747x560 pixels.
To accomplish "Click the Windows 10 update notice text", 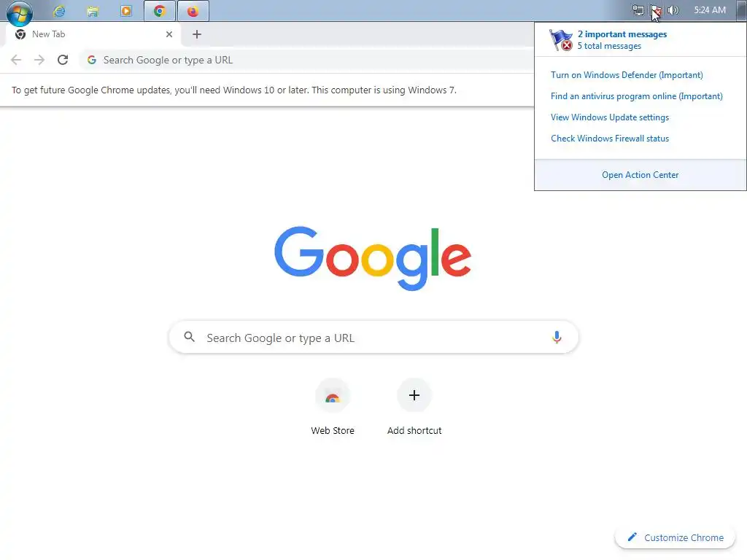I will 234,90.
